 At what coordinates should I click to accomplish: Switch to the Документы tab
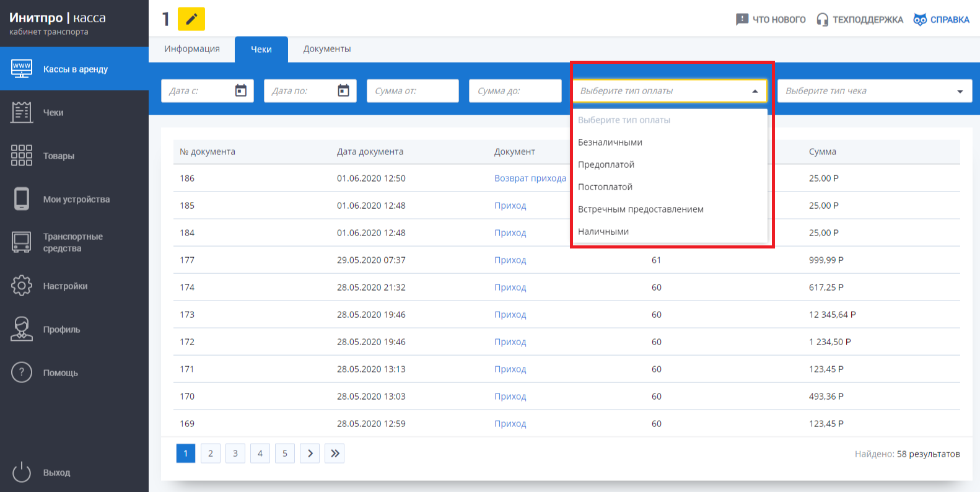(327, 49)
